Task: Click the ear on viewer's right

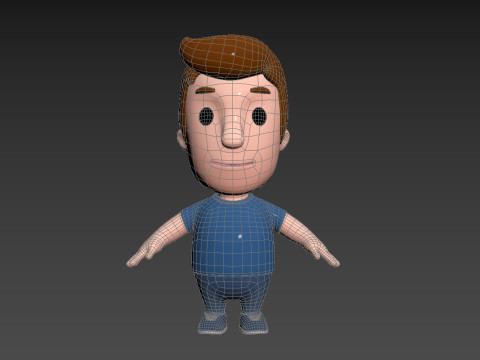Action: (x=285, y=140)
